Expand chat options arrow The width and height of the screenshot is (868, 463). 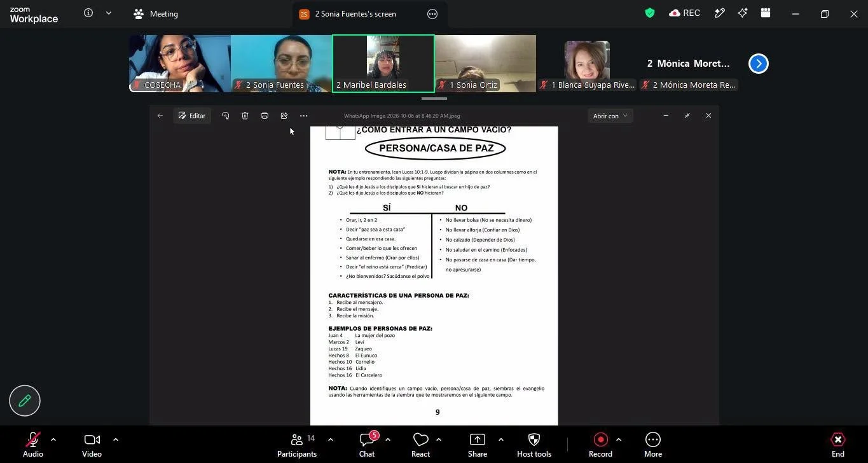(388, 439)
